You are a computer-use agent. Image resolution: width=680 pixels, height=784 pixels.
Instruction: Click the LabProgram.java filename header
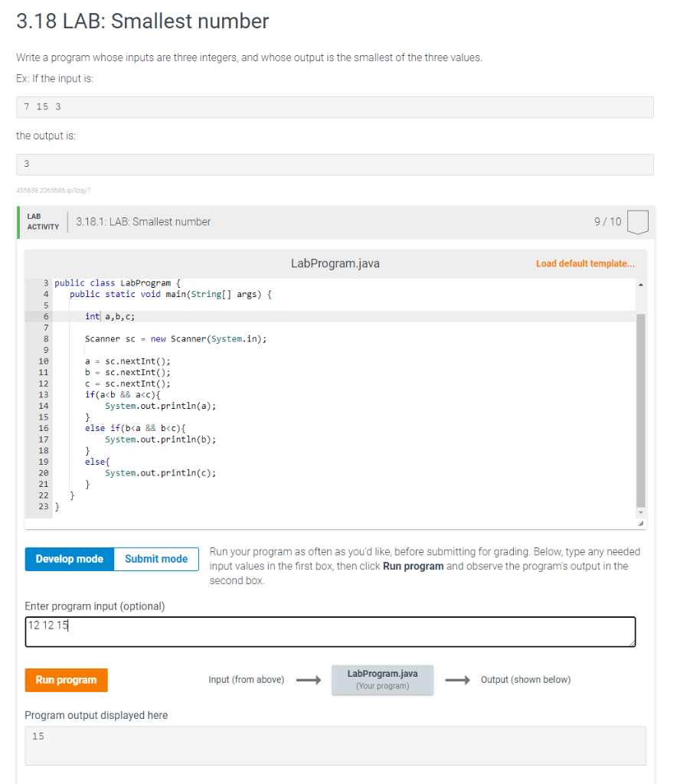[335, 263]
